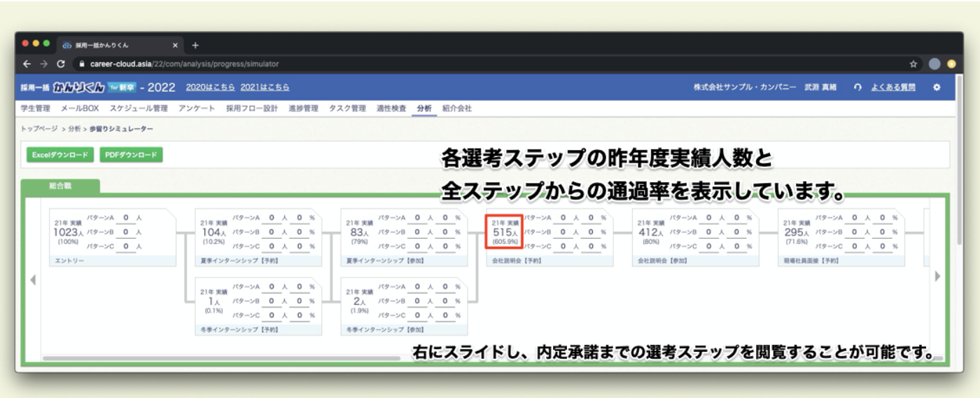Open the yellow extension icon in toolbar
Image resolution: width=980 pixels, height=398 pixels.
point(951,64)
